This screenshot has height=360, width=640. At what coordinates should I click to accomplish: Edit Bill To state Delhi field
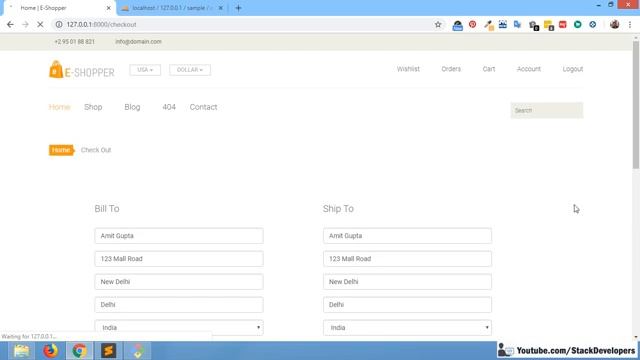coord(179,304)
